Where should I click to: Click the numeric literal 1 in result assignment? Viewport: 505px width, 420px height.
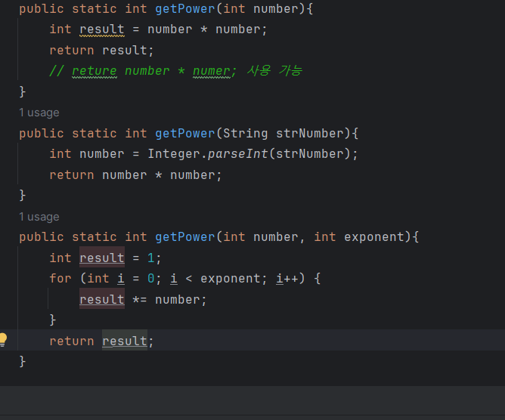point(150,258)
